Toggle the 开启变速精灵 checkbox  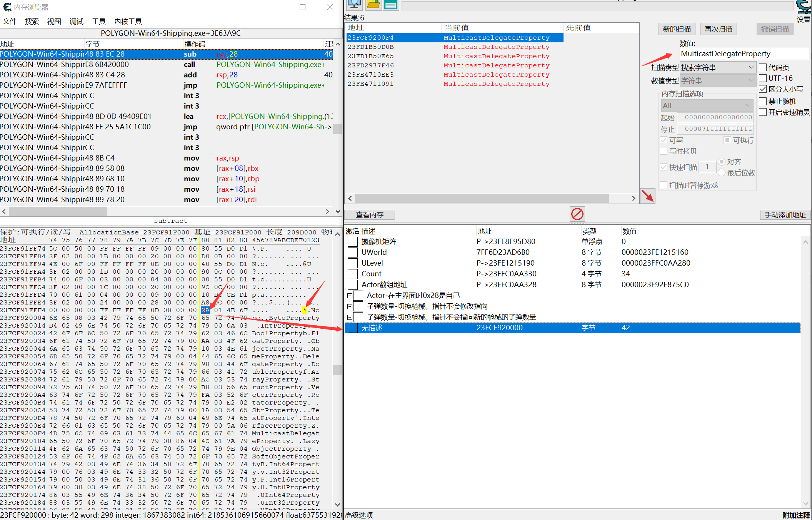(x=763, y=112)
